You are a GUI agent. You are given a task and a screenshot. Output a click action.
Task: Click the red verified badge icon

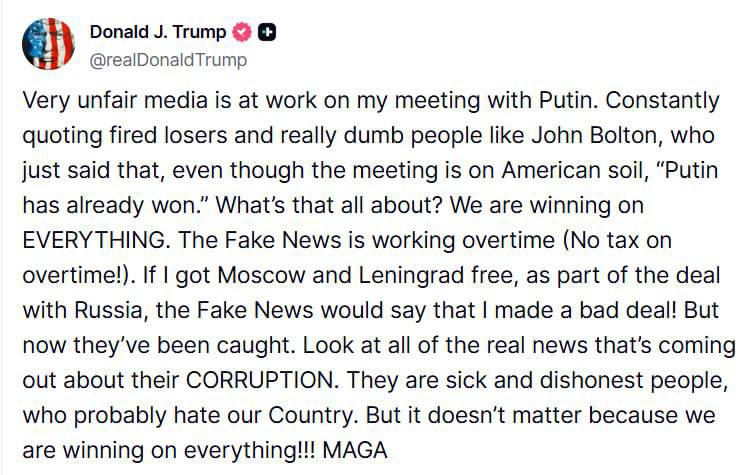click(x=241, y=32)
